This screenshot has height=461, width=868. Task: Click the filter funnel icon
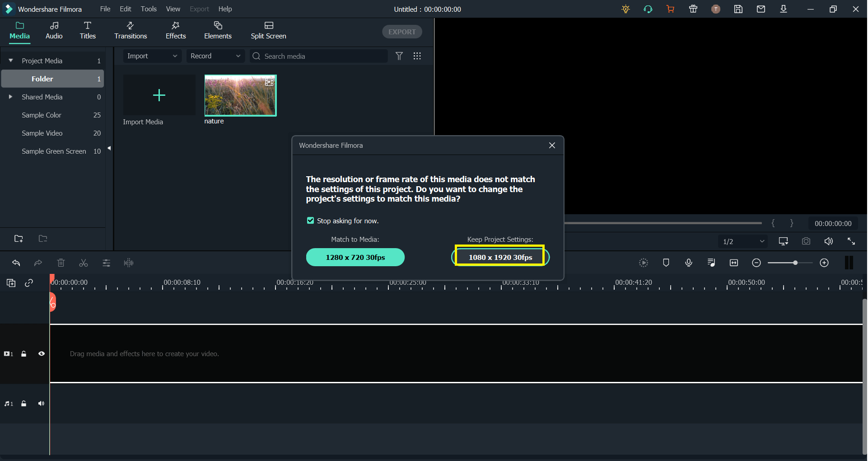pyautogui.click(x=399, y=56)
